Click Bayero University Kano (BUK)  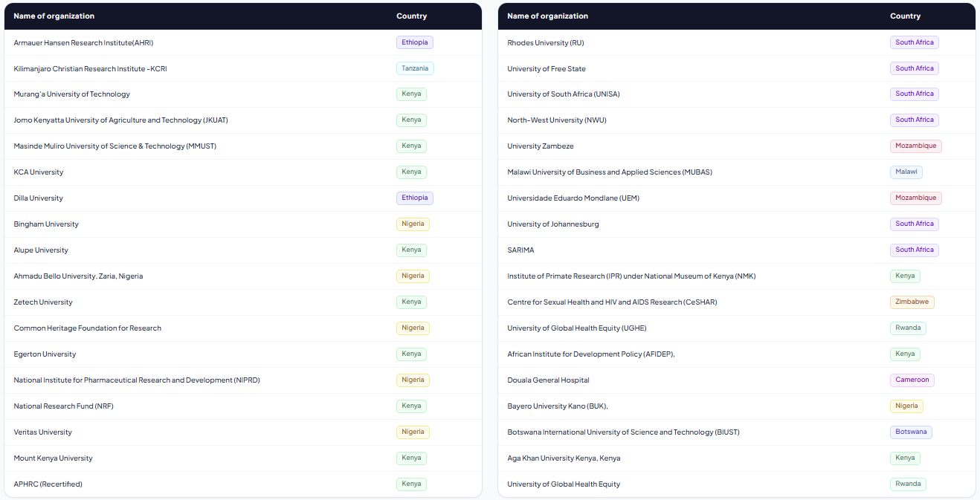coord(558,406)
